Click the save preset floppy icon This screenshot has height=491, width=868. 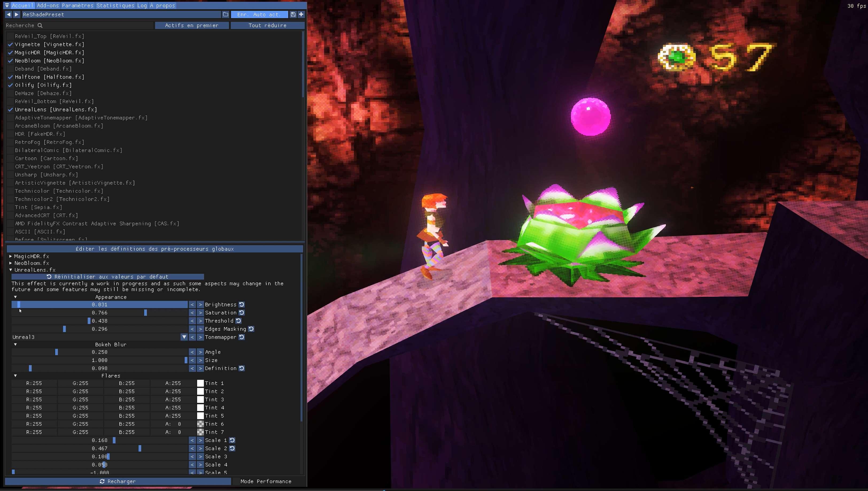(x=293, y=14)
